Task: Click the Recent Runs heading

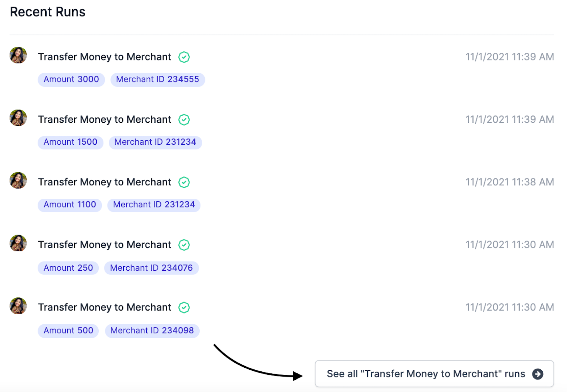Action: click(x=48, y=12)
